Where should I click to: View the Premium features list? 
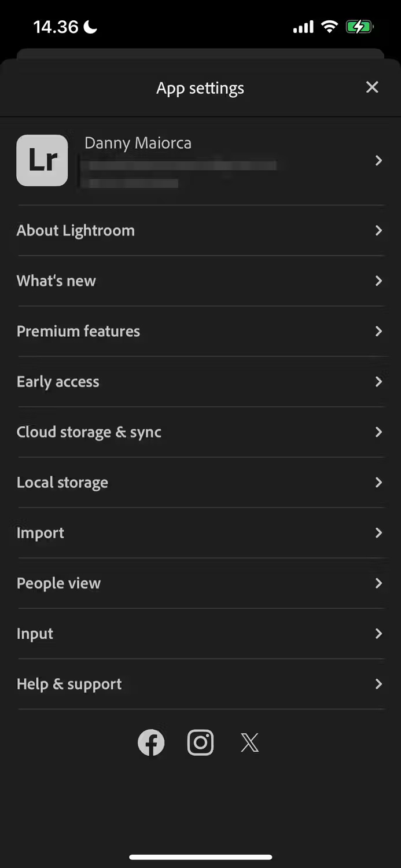(x=200, y=331)
